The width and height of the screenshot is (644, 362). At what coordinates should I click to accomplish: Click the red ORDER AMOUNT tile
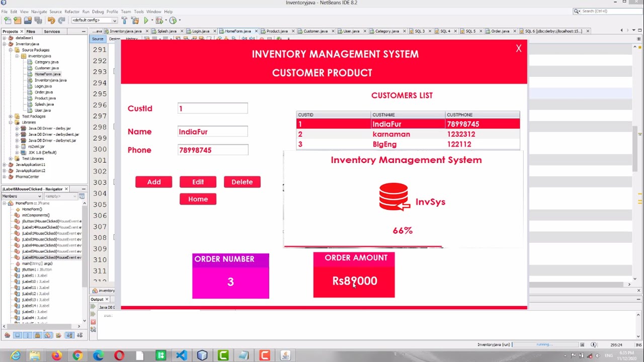pos(354,275)
